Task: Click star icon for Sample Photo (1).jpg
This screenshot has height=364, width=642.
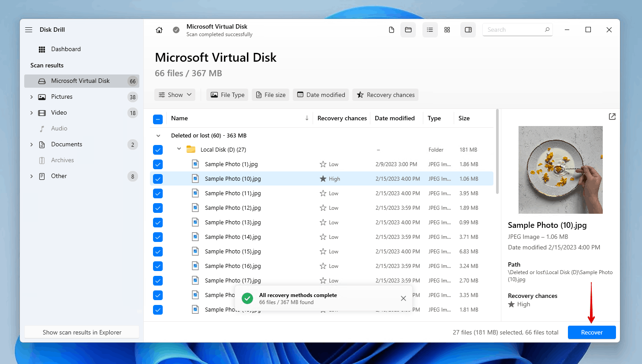Action: click(x=323, y=164)
